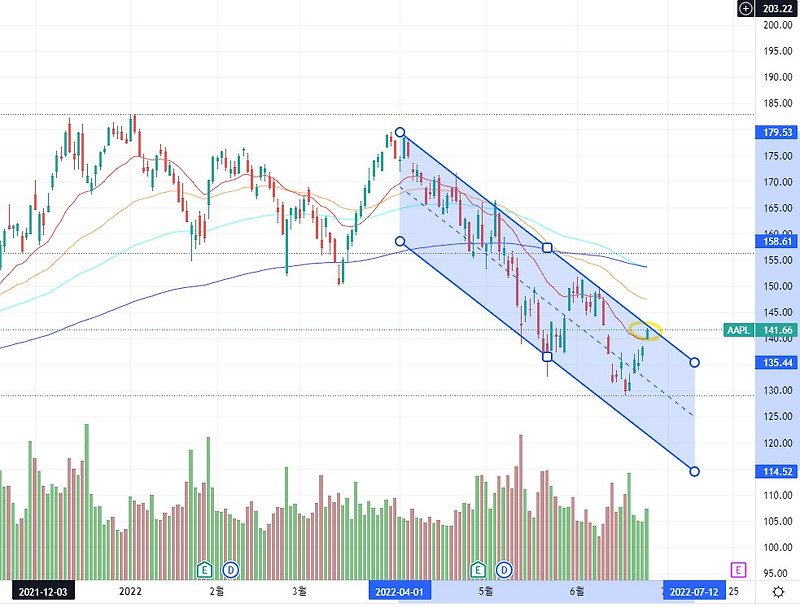
Task: Click the yellow ellipse around latest candle
Action: (645, 331)
